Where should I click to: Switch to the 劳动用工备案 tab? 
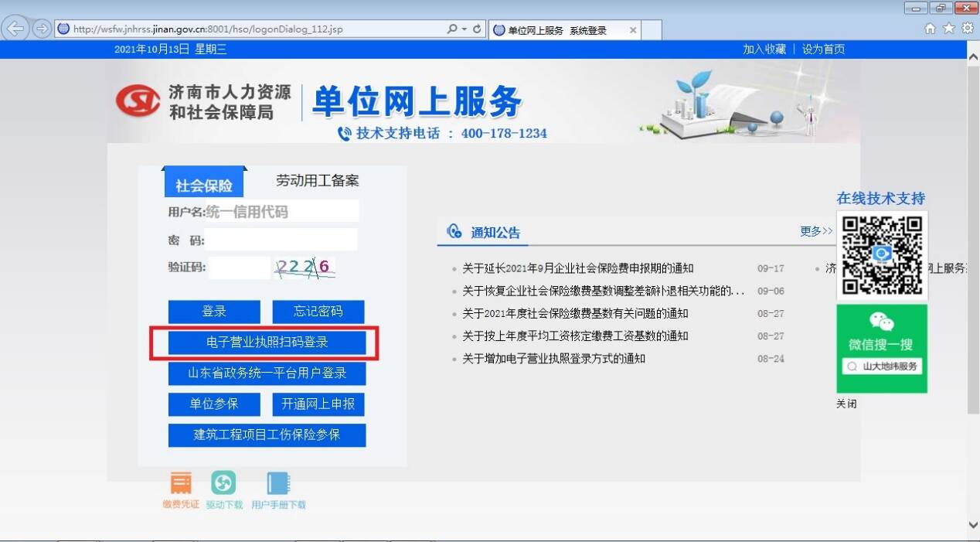click(x=316, y=180)
